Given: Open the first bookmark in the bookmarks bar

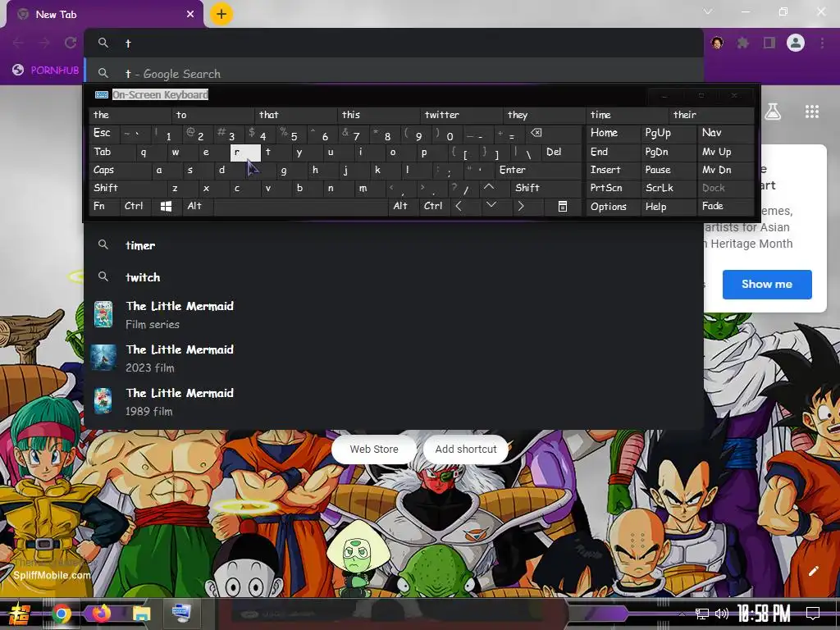Looking at the screenshot, I should click(x=46, y=70).
